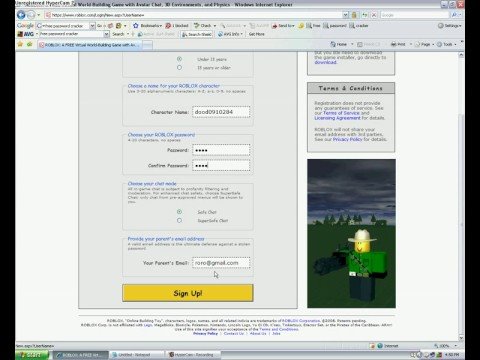Click the Contact Us footer link
Viewport: 480px width, 360px height.
click(x=233, y=333)
